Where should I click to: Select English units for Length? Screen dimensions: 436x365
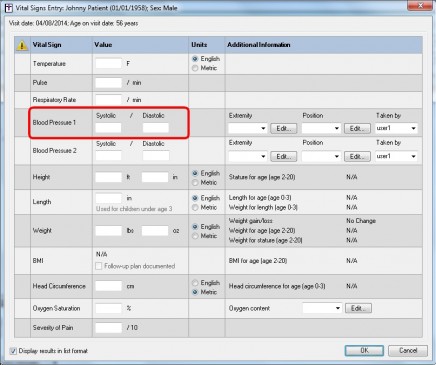click(195, 198)
